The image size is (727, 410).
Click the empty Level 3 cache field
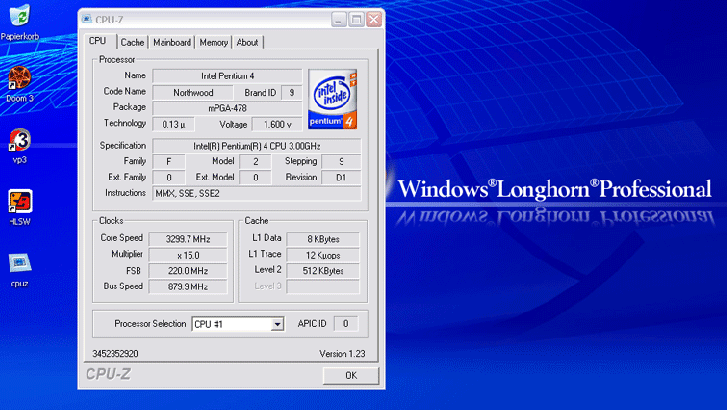(x=323, y=287)
